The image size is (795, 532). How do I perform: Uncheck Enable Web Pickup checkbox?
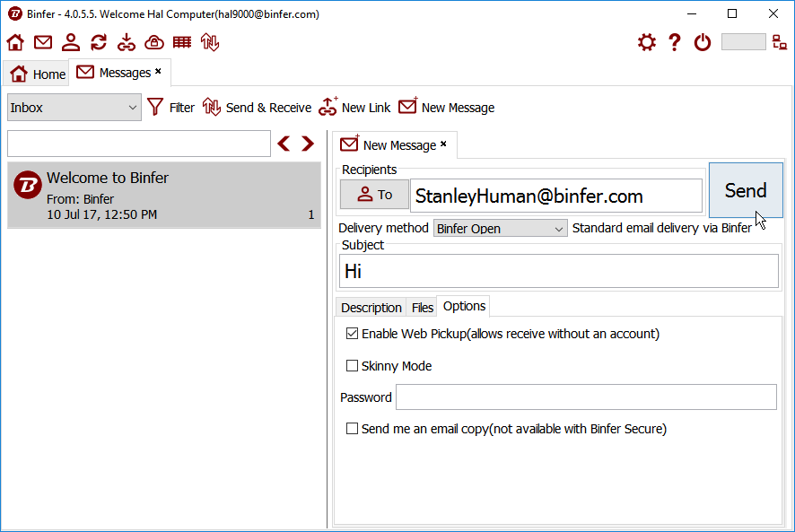click(352, 334)
